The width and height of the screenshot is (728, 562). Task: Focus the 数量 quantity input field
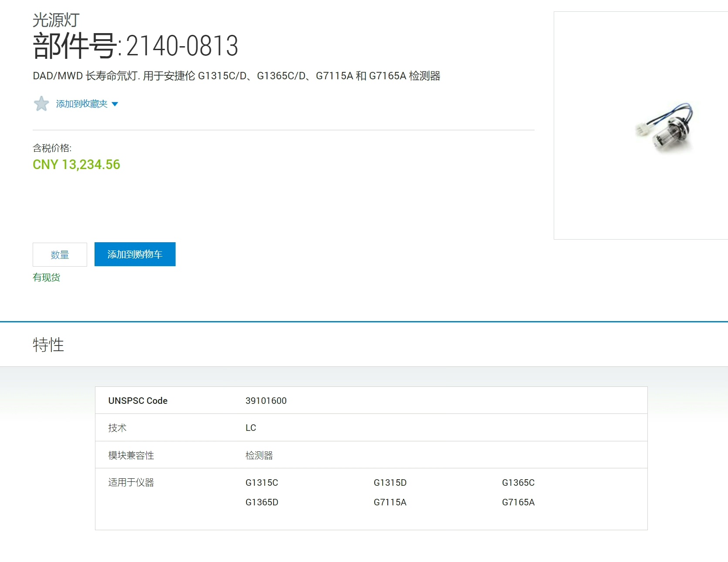pyautogui.click(x=60, y=254)
